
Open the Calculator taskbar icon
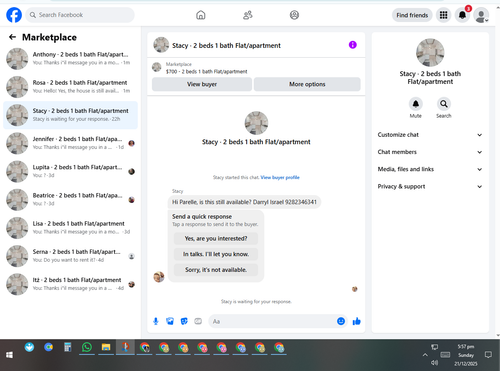click(x=68, y=347)
